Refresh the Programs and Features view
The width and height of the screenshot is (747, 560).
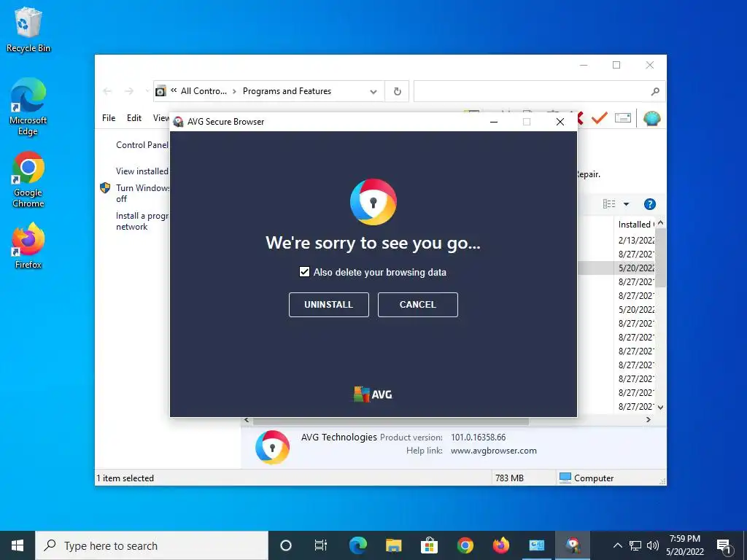(x=398, y=91)
